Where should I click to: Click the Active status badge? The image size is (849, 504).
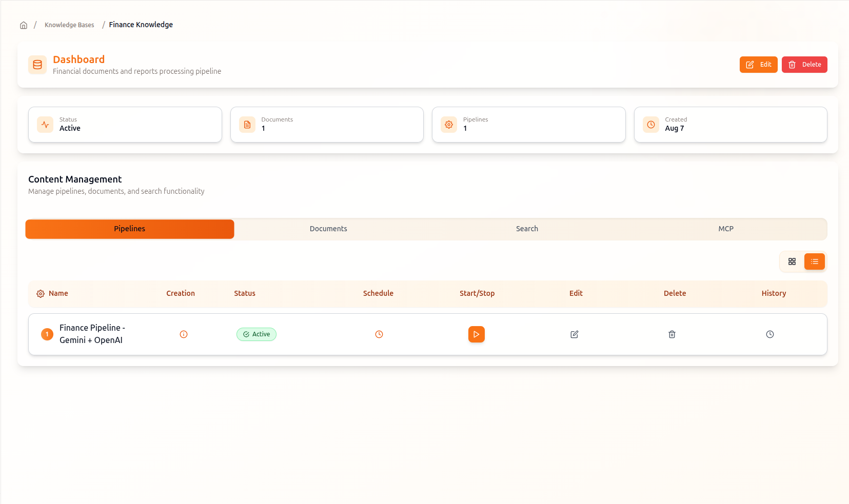tap(256, 334)
